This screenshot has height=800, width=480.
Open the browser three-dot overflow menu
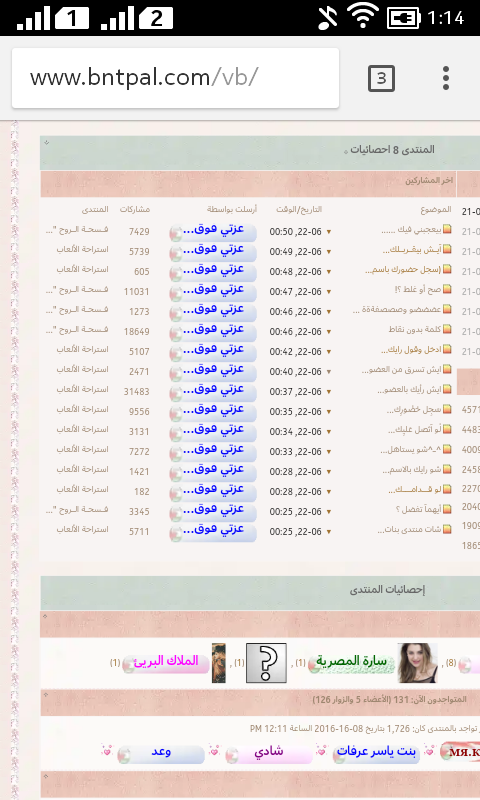446,79
